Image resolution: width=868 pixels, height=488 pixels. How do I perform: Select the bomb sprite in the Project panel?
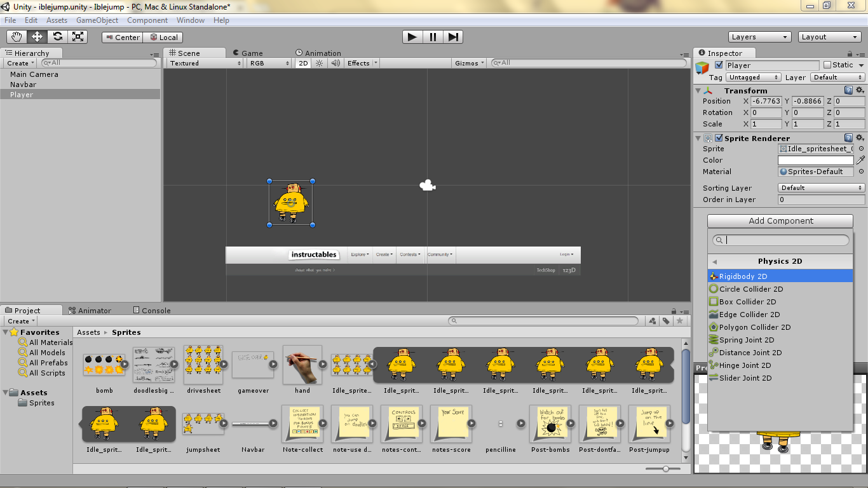point(104,365)
